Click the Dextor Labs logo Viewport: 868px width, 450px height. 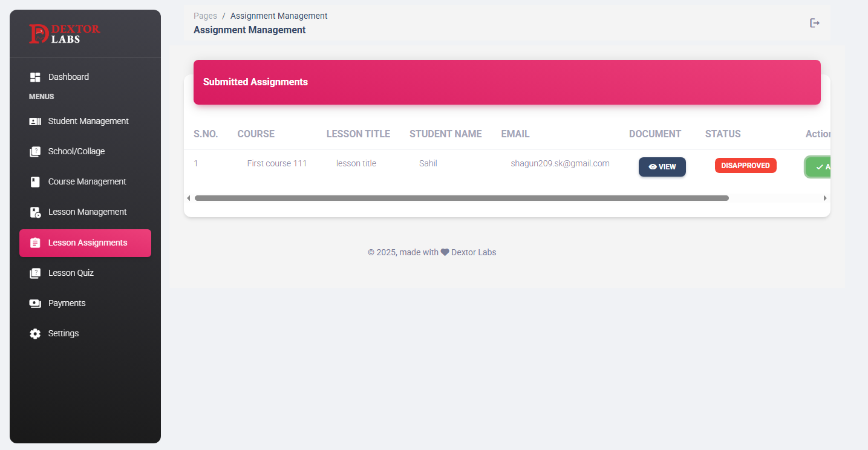pyautogui.click(x=65, y=34)
